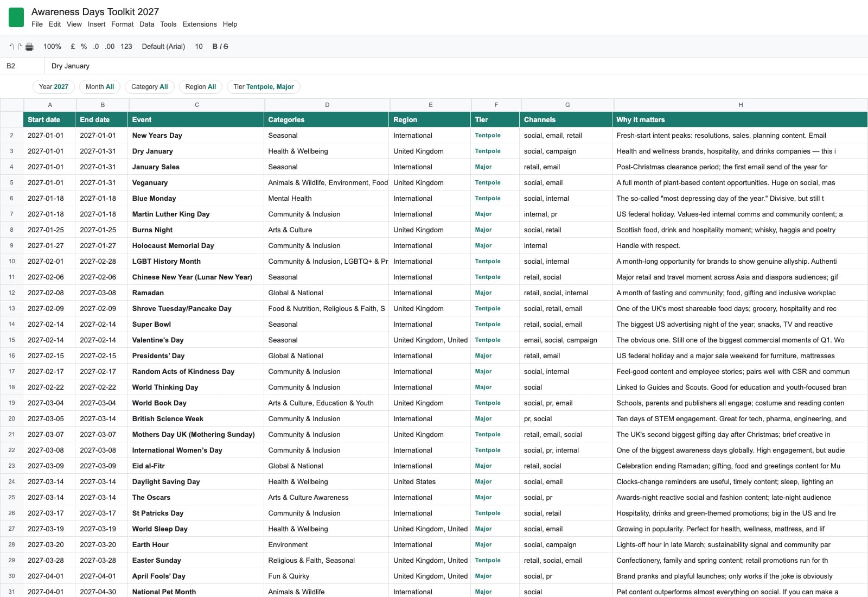Image resolution: width=868 pixels, height=597 pixels.
Task: Select column C via its header letter
Action: point(197,105)
